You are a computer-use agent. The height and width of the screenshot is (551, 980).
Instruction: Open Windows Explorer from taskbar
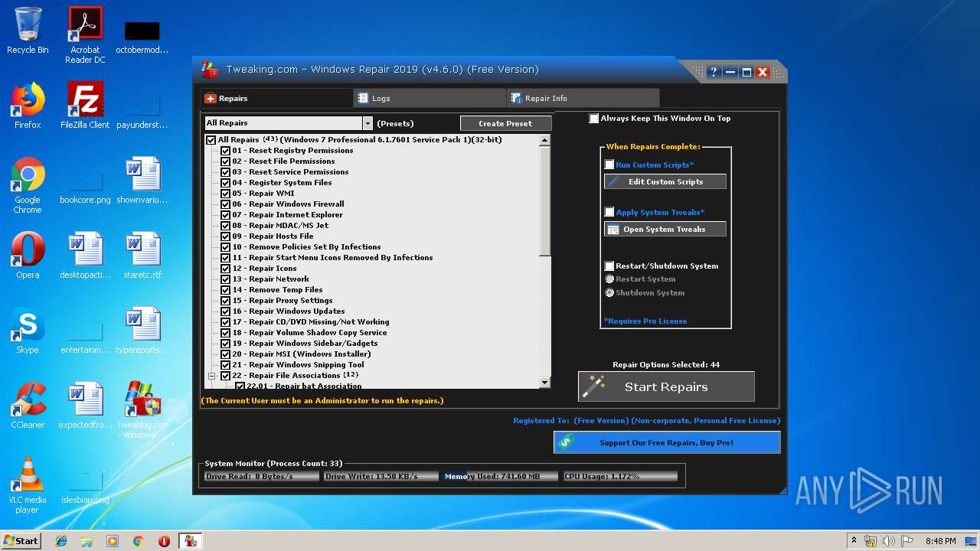pyautogui.click(x=87, y=541)
